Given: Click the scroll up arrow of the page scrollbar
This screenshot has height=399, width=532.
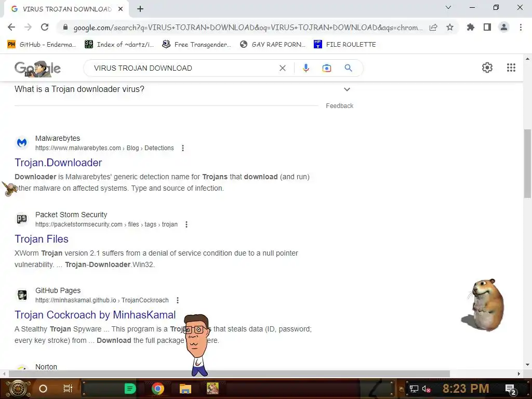Looking at the screenshot, I should tap(527, 59).
